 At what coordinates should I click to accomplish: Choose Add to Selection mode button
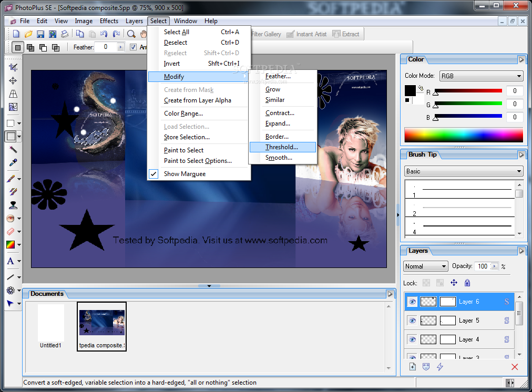click(x=30, y=47)
